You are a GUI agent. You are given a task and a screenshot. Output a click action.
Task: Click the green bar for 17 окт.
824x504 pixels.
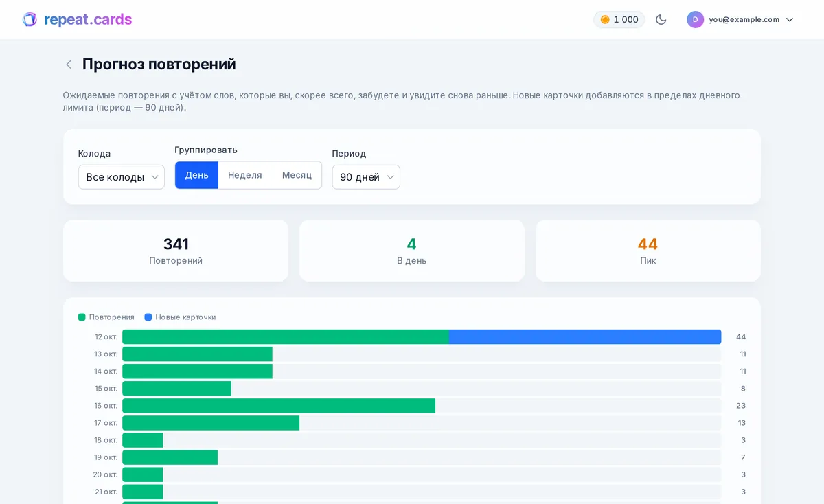click(211, 423)
